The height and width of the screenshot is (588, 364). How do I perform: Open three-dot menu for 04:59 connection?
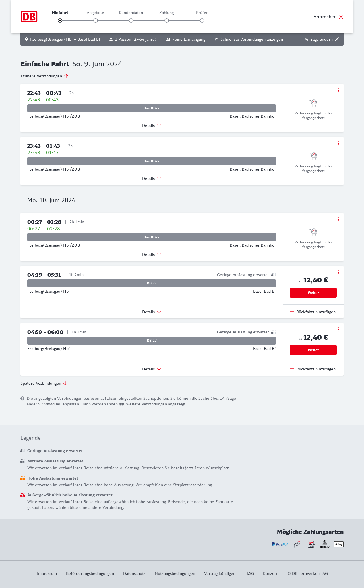click(x=338, y=329)
